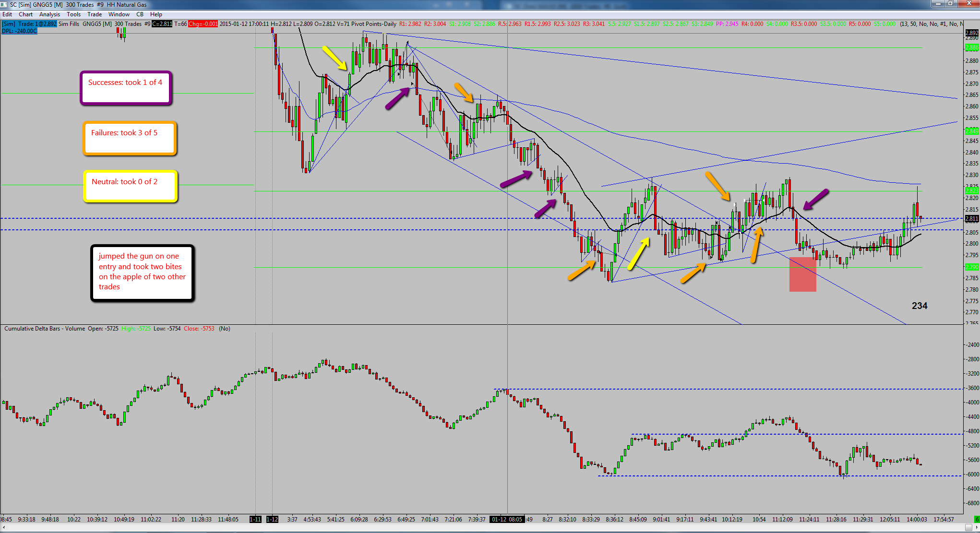Click the "234" text on the chart
This screenshot has width=980, height=533.
[920, 306]
